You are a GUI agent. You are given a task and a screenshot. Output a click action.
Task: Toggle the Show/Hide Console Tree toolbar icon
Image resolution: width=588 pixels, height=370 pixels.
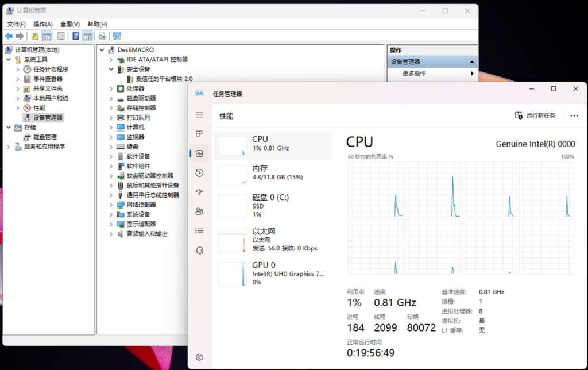click(47, 36)
